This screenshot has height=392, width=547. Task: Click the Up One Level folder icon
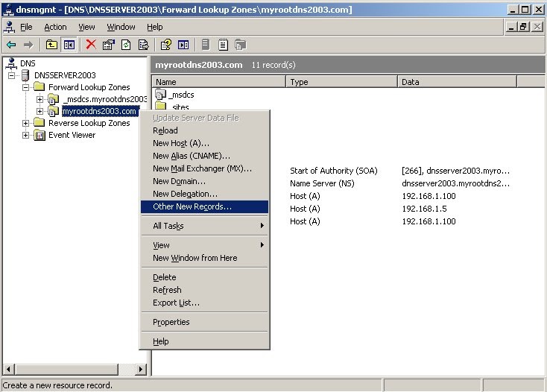pos(51,45)
